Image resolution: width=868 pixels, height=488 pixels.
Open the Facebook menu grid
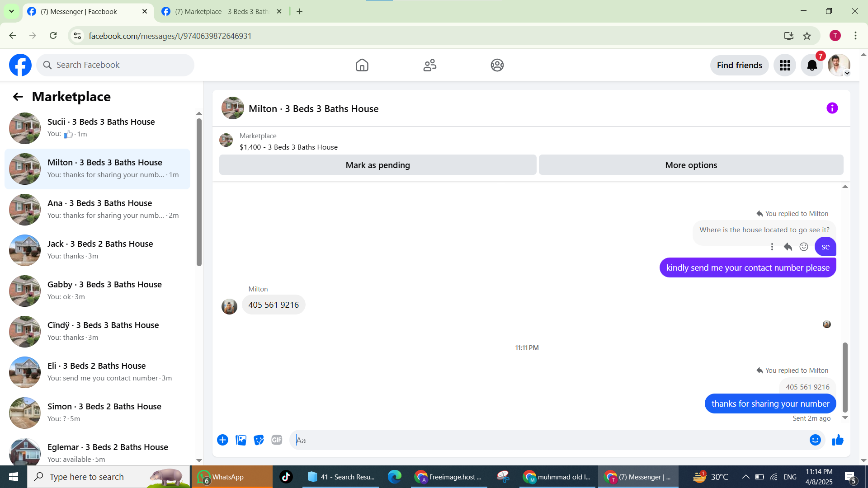point(785,66)
